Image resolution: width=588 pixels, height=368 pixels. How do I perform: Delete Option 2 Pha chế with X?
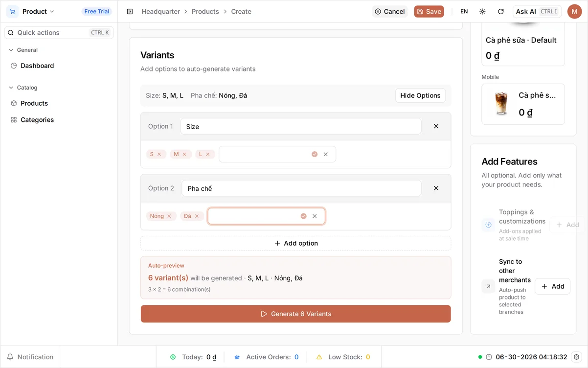click(436, 188)
